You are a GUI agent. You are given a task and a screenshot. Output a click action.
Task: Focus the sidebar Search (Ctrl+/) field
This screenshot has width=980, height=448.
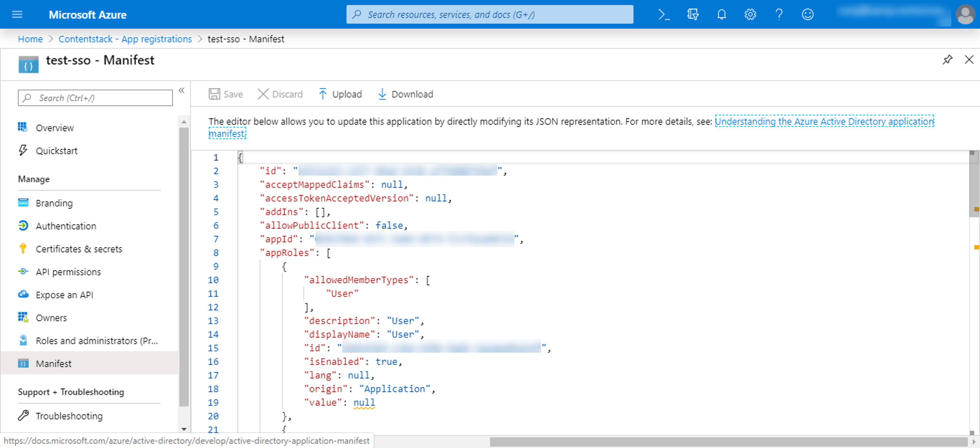point(95,98)
